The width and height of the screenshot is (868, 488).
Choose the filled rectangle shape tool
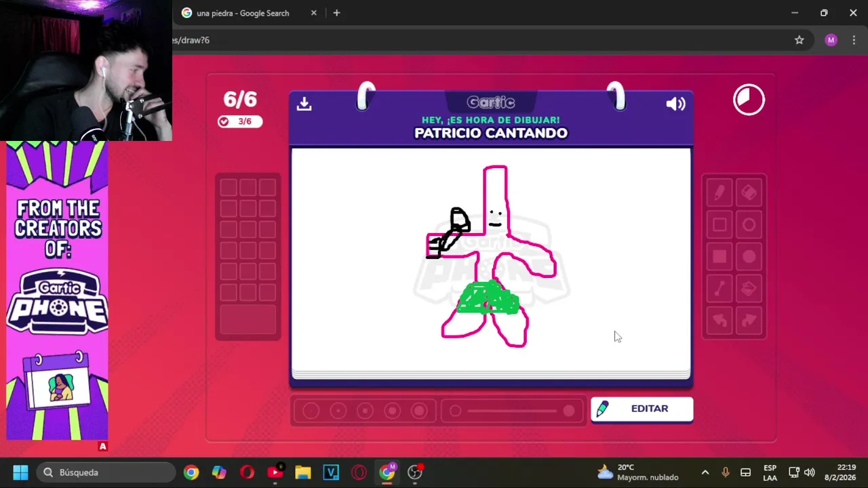(x=719, y=257)
